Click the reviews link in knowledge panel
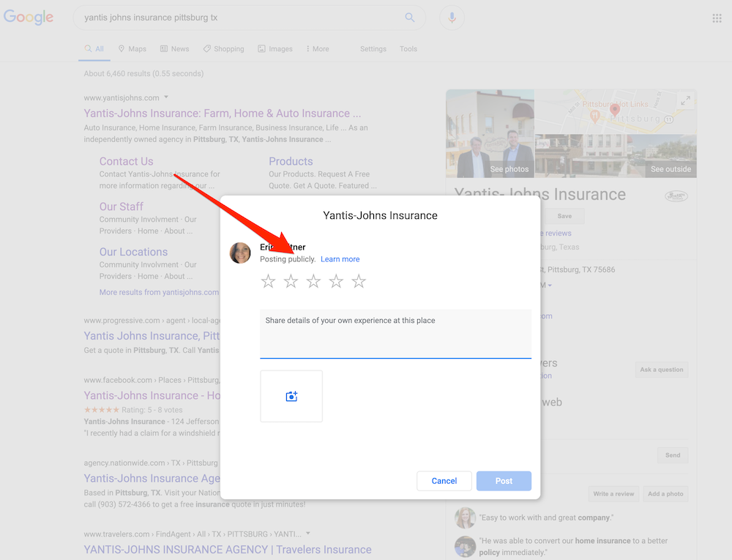Viewport: 732px width, 560px height. [556, 233]
